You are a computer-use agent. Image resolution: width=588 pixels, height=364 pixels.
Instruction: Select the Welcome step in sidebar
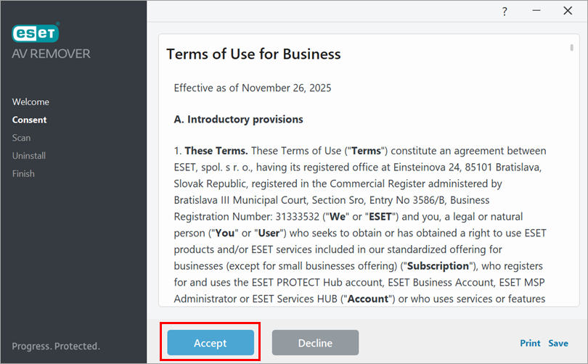tap(30, 102)
